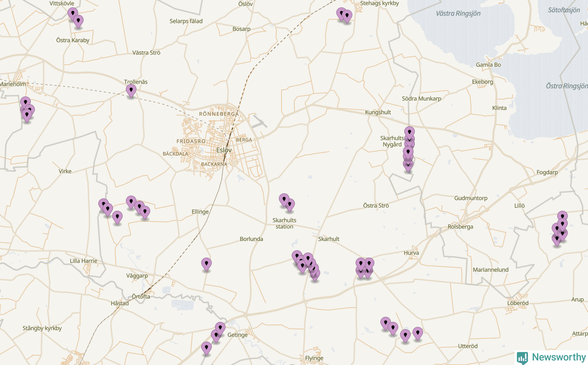Image resolution: width=588 pixels, height=365 pixels.
Task: Click the Borlunda place label
Action: point(251,239)
